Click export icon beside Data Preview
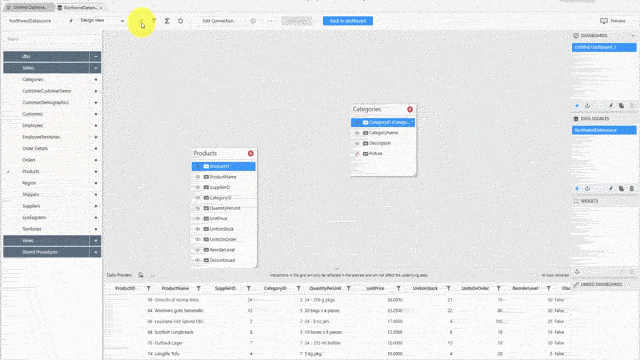Screen dimensions: 640x360 coord(140,275)
